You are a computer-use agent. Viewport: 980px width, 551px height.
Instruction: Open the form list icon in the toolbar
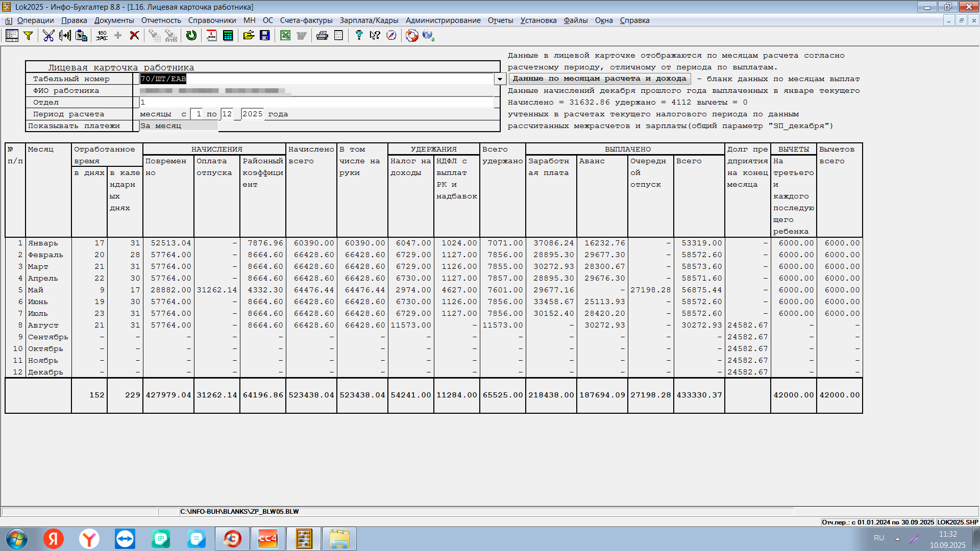tap(12, 35)
